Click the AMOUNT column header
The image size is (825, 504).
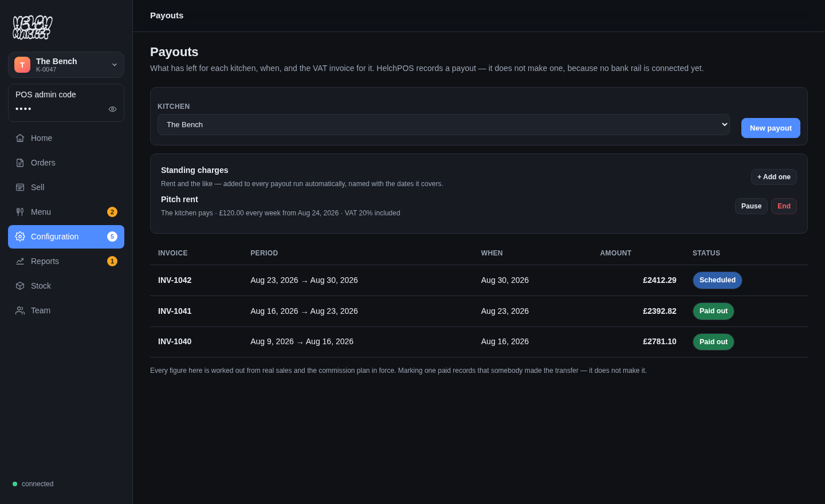[x=616, y=253]
